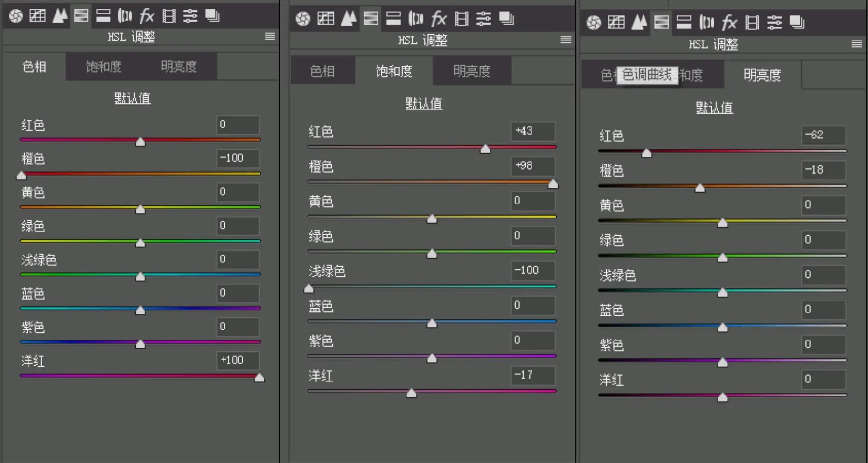The width and height of the screenshot is (868, 463).
Task: Switch to the 饱和度 (Saturation) tab
Action: click(x=394, y=71)
